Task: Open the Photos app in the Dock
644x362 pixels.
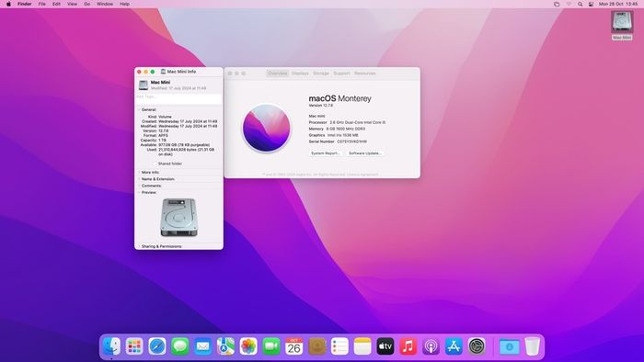Action: coord(248,346)
